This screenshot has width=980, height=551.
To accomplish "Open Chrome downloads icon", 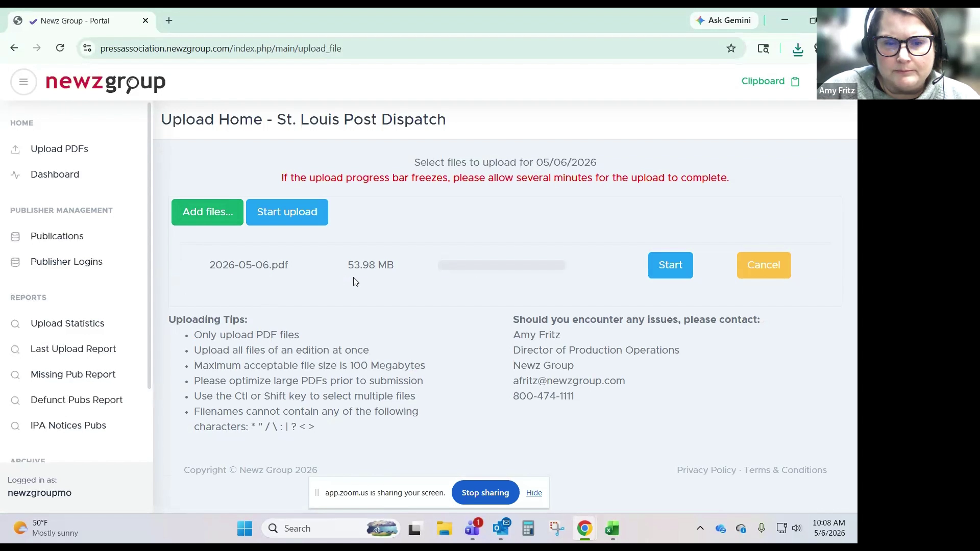I will (798, 48).
